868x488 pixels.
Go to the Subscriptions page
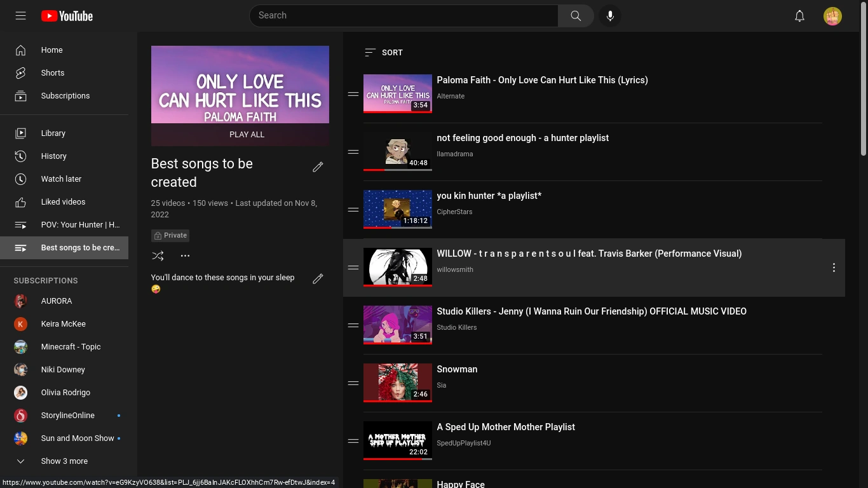click(x=65, y=95)
